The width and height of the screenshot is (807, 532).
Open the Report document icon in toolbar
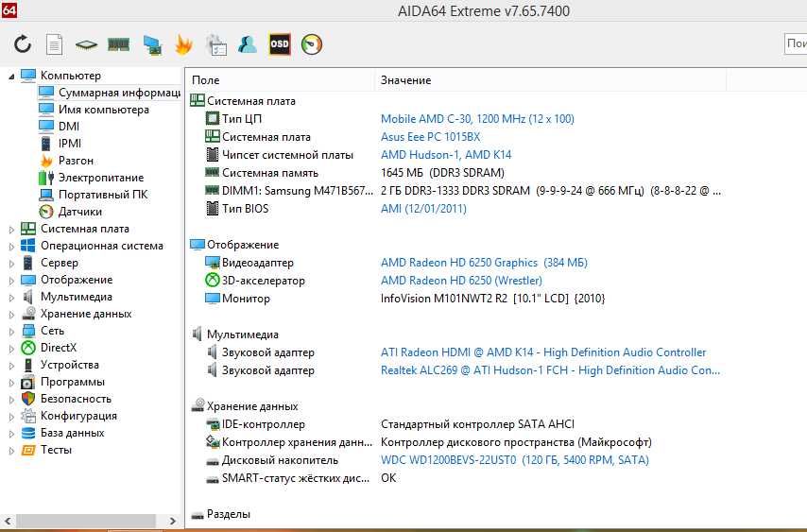(x=54, y=44)
